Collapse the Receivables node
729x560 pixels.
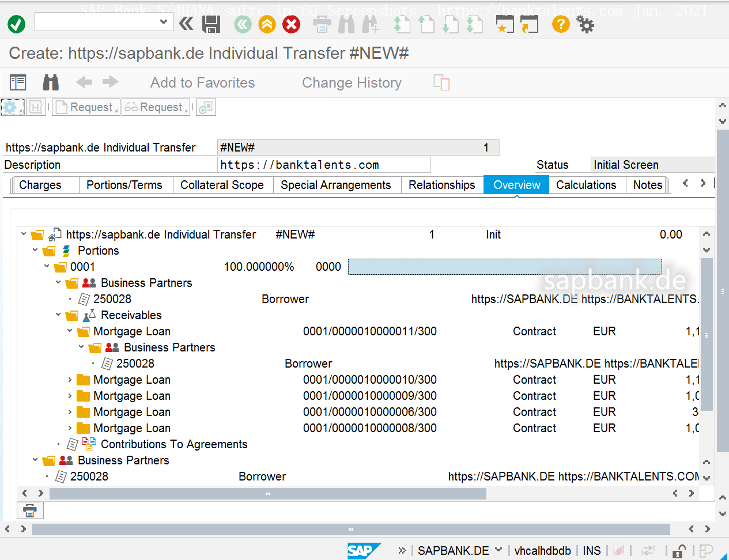pyautogui.click(x=58, y=315)
